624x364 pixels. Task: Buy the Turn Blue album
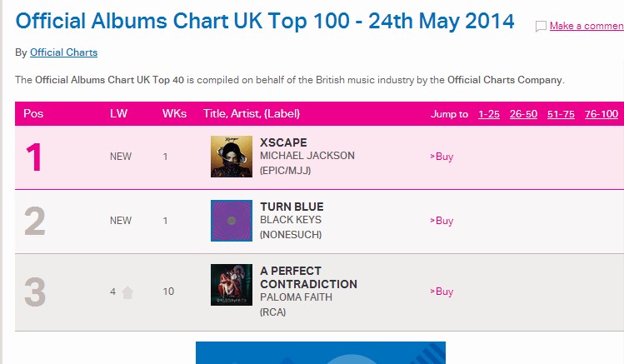442,221
